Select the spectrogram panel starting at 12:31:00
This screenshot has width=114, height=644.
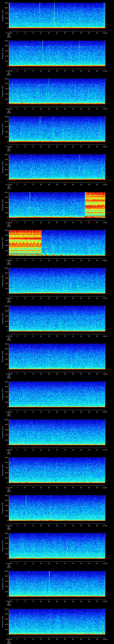[x=57, y=91]
